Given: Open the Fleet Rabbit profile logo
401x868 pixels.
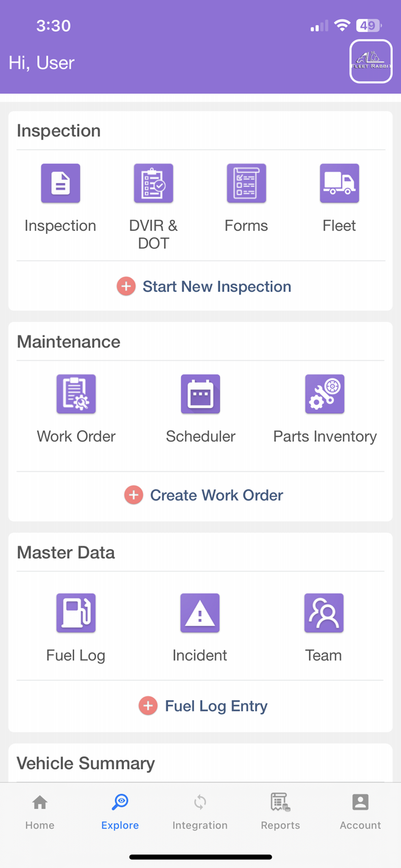Looking at the screenshot, I should tap(370, 61).
